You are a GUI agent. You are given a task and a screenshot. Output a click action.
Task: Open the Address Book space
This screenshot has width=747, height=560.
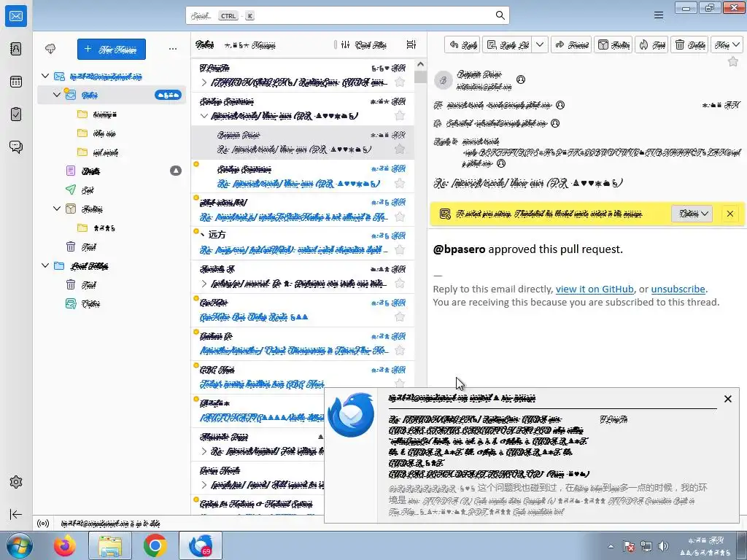16,49
